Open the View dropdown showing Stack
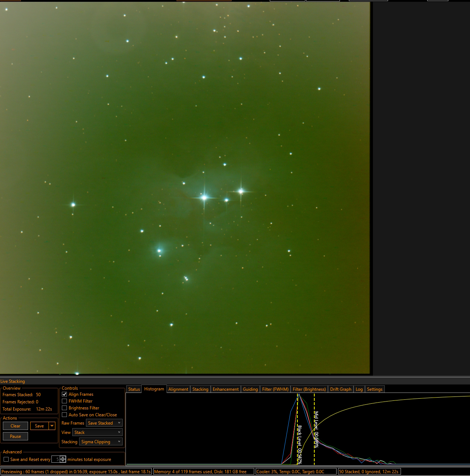 coord(97,432)
